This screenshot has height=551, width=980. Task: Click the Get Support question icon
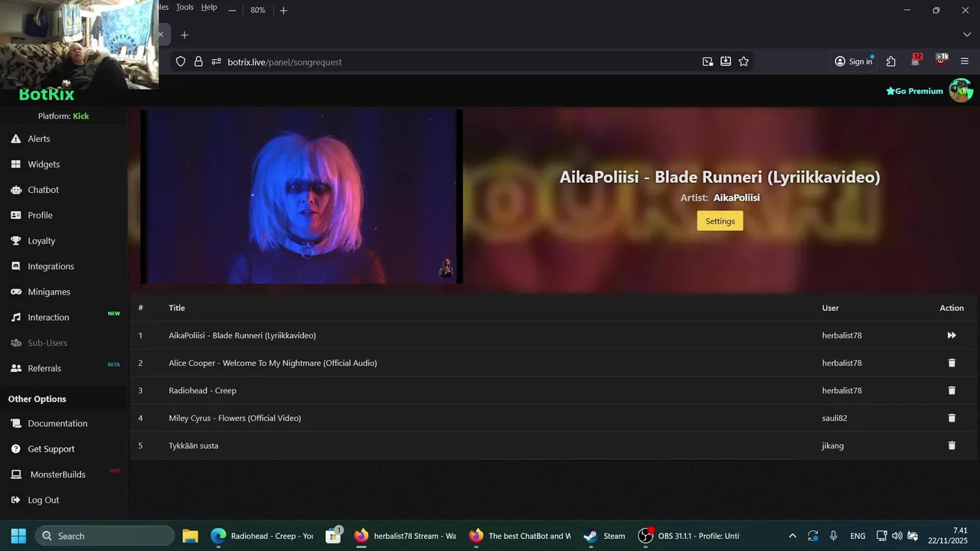tap(15, 448)
